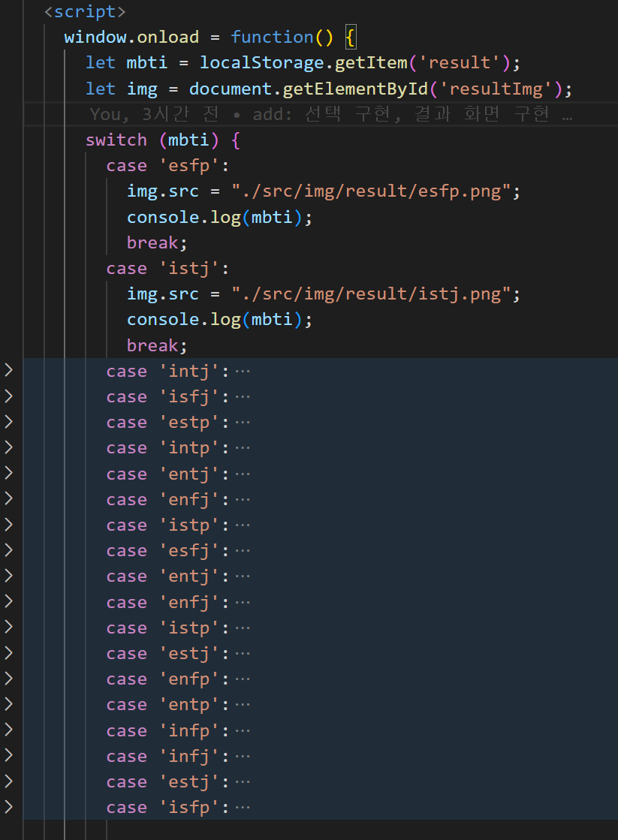Click the break statement under case 'esfp'
618x840 pixels.
(x=157, y=242)
